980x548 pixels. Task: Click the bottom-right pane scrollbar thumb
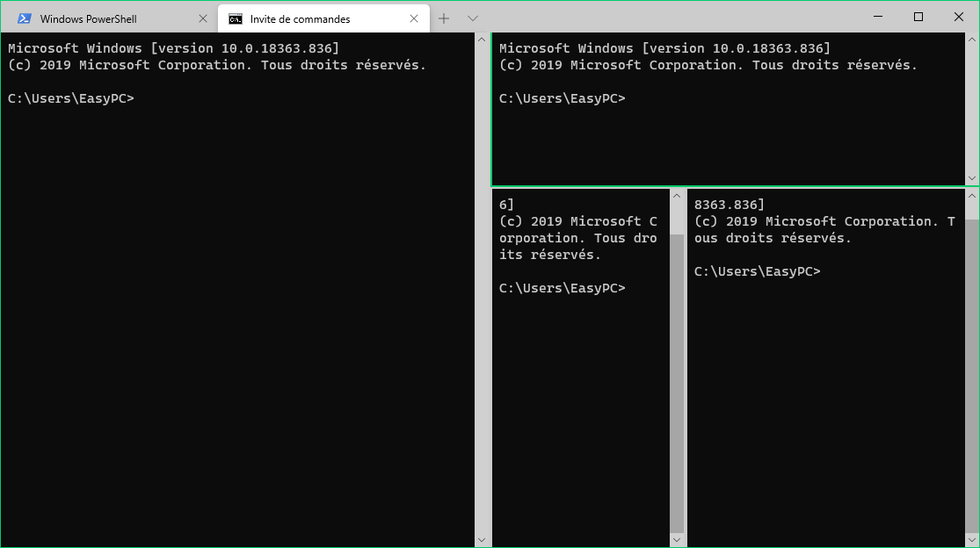point(972,376)
